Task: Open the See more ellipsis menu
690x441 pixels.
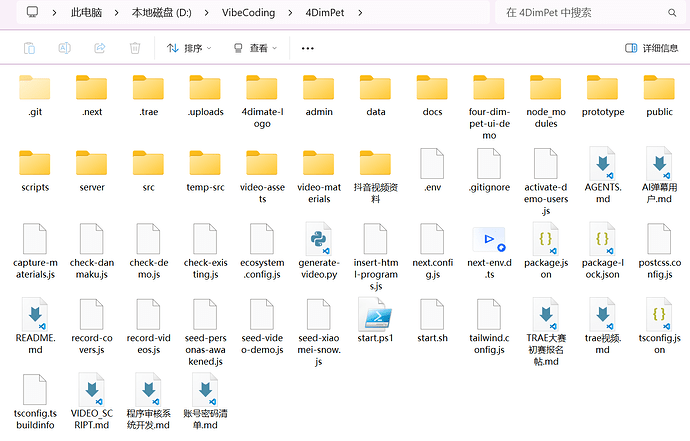Action: 308,48
